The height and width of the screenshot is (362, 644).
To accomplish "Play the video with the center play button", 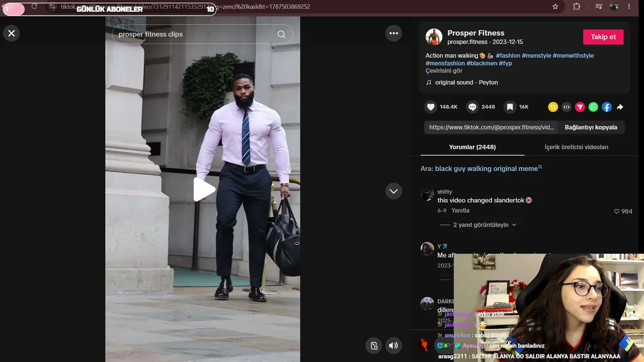I will tap(204, 190).
